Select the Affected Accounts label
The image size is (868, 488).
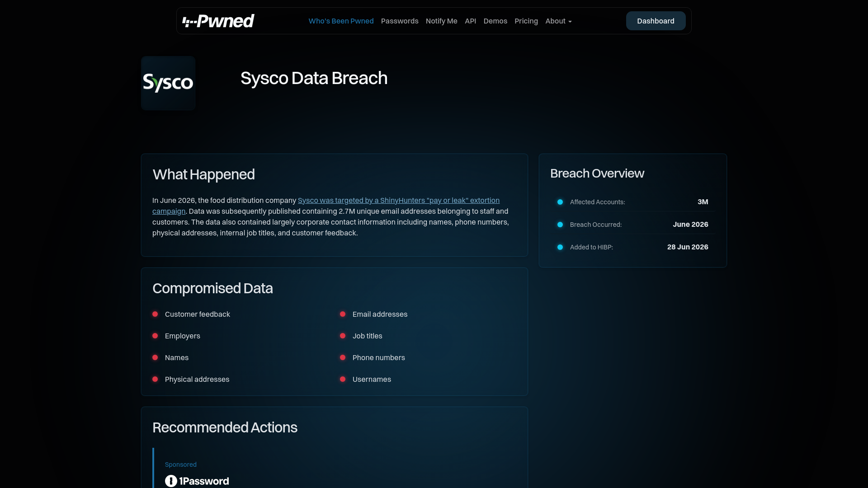(597, 202)
